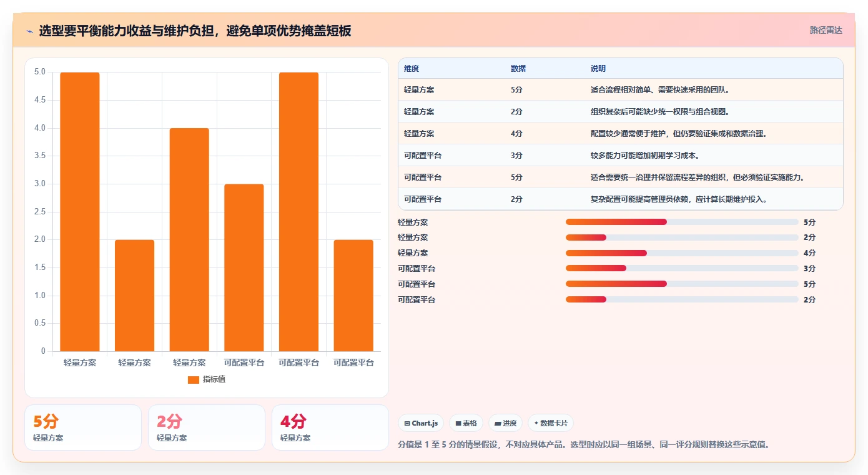The image size is (868, 475).
Task: Click the 可配置平台 progress bar showing 2分
Action: click(x=682, y=299)
